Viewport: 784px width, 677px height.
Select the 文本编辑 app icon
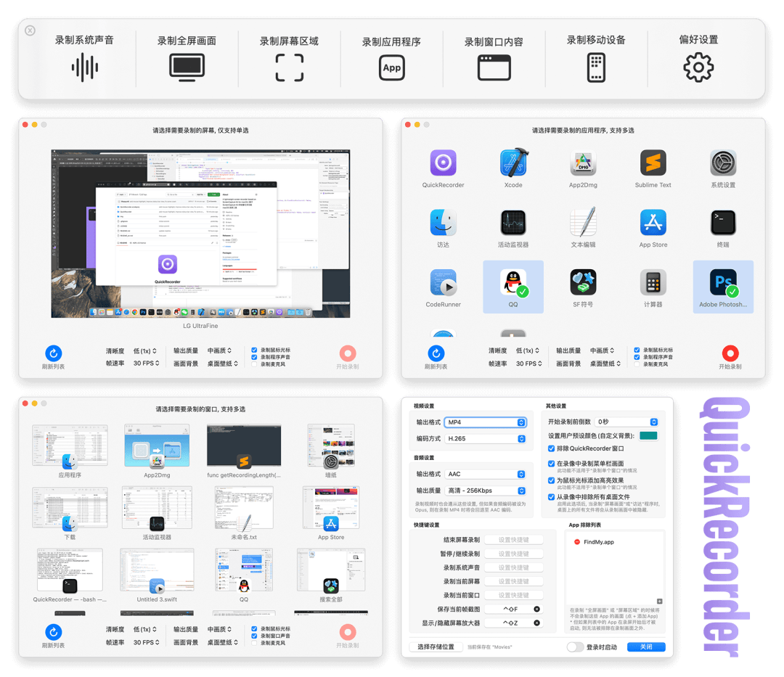pyautogui.click(x=583, y=222)
